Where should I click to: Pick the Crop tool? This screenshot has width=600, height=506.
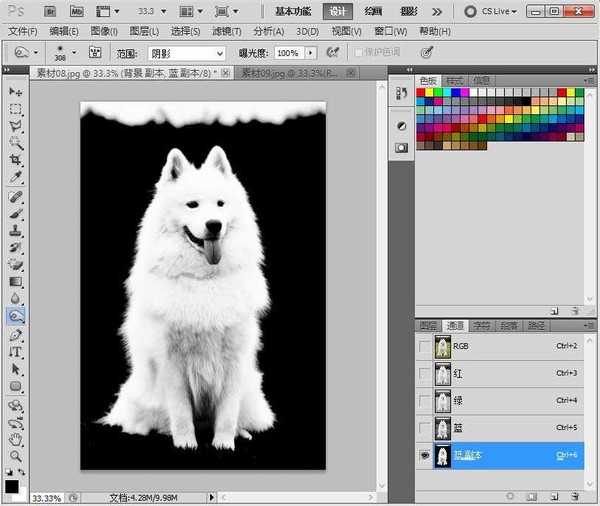click(15, 160)
